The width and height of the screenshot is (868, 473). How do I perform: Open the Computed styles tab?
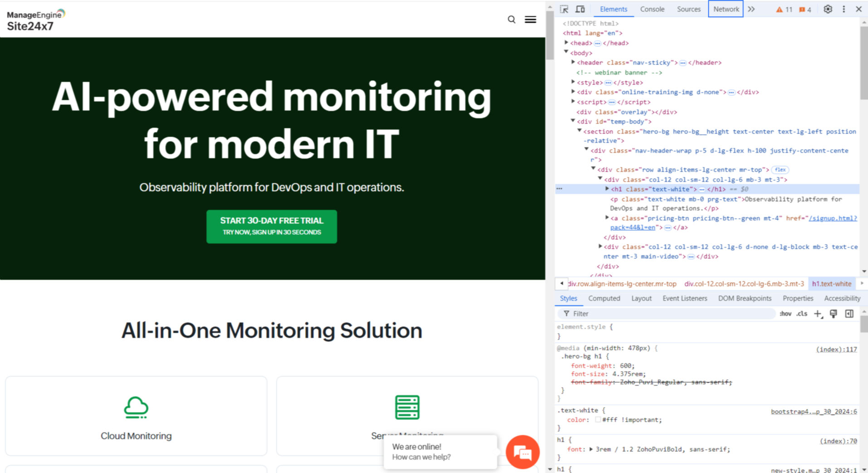coord(604,298)
